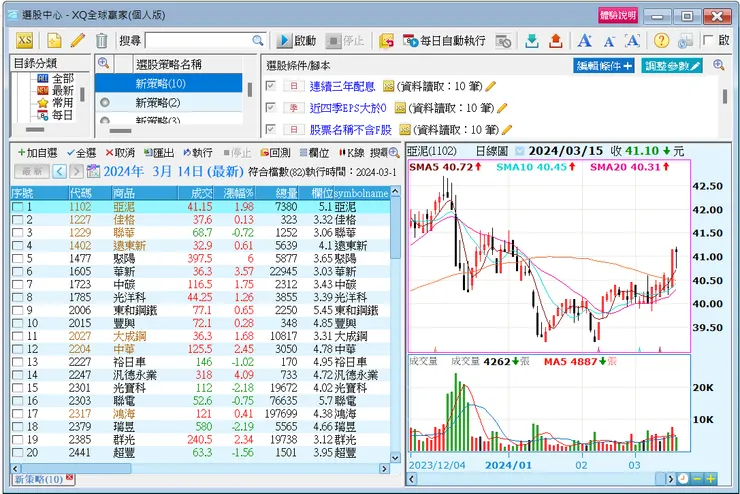Click 欄位 columns button
Image resolution: width=740 pixels, height=494 pixels.
pos(314,153)
